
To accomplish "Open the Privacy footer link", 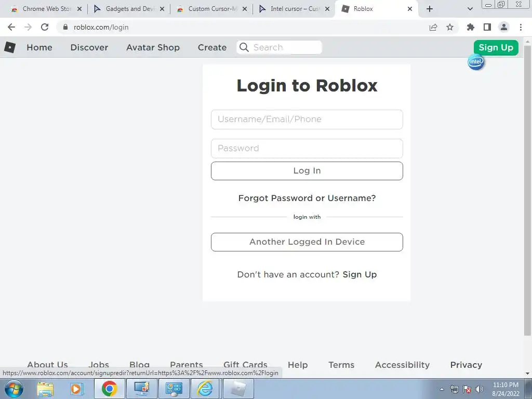I will (466, 365).
